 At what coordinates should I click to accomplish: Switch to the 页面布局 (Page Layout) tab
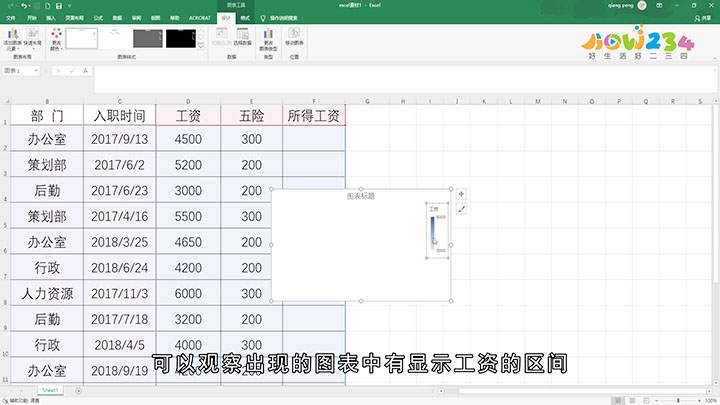[x=74, y=18]
